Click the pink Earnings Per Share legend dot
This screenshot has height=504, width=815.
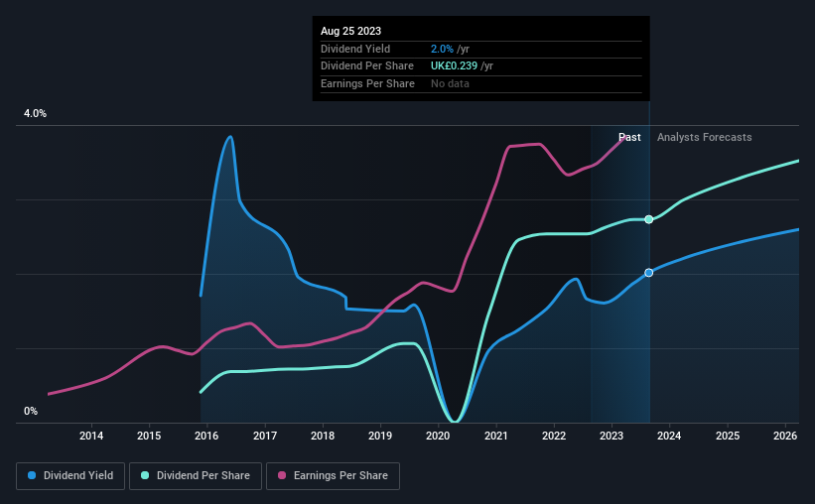[282, 475]
